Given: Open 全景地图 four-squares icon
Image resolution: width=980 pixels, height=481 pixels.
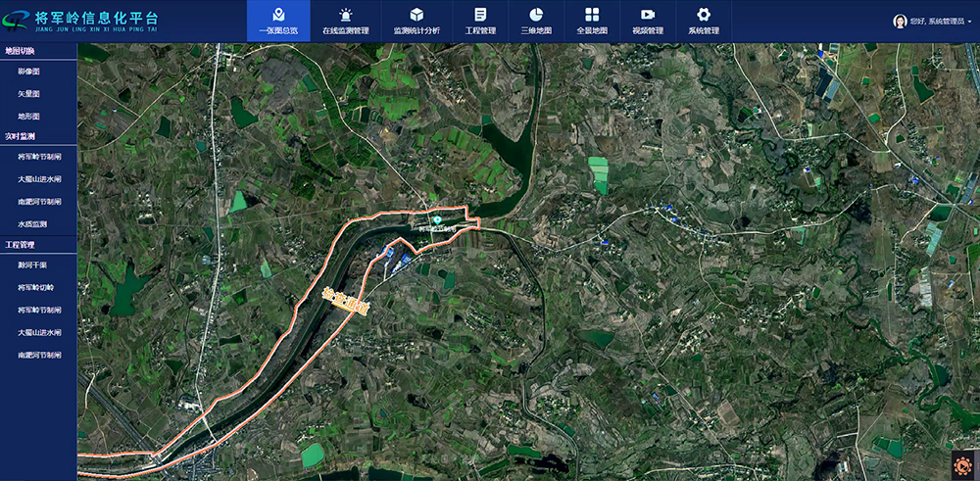Looking at the screenshot, I should click(x=592, y=15).
